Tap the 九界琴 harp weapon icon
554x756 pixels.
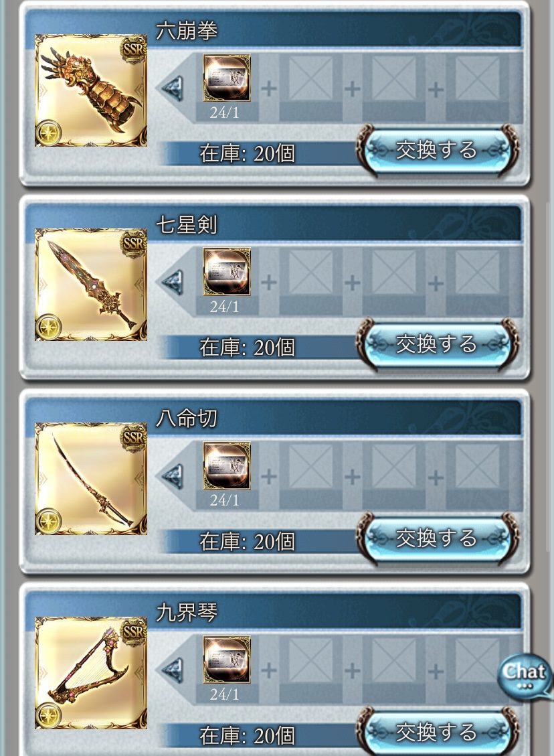point(91,672)
